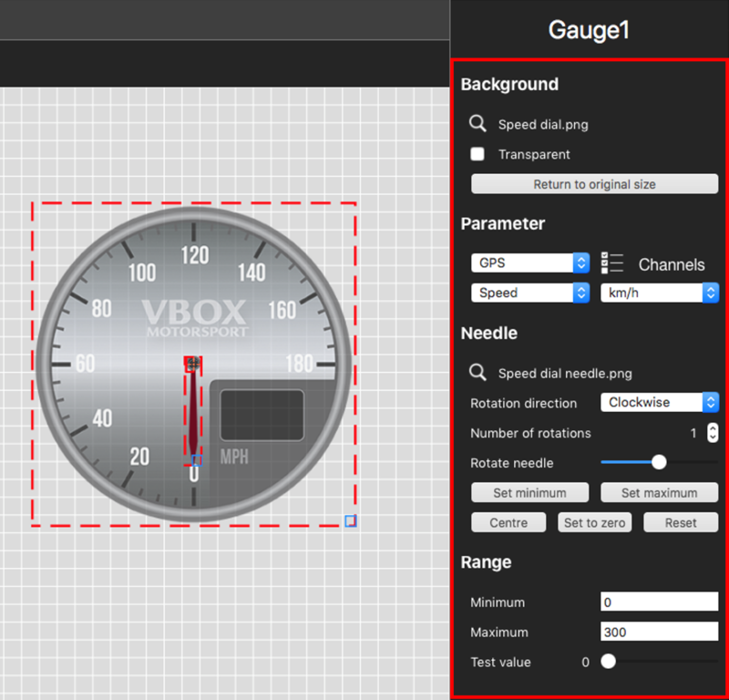The image size is (729, 700).
Task: Click the gauge corner handle
Action: click(351, 521)
